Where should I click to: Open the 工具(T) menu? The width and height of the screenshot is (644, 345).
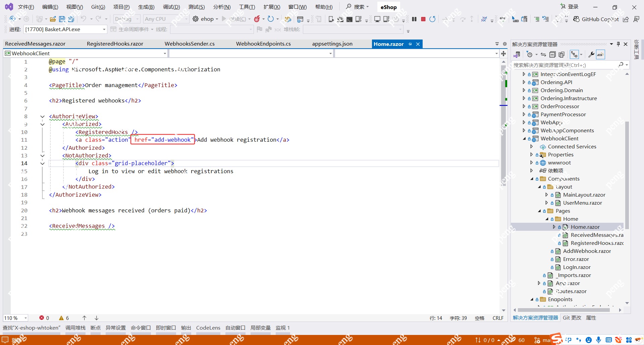coord(247,7)
